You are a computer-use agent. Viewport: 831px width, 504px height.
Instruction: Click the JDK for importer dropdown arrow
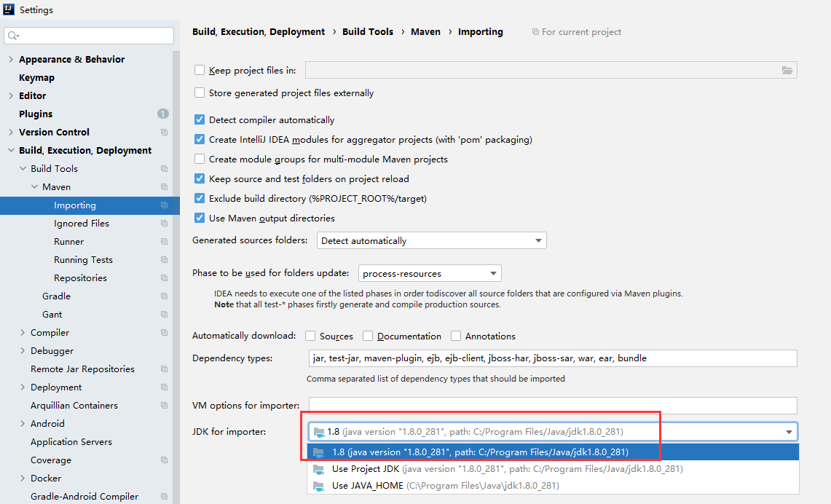(789, 432)
